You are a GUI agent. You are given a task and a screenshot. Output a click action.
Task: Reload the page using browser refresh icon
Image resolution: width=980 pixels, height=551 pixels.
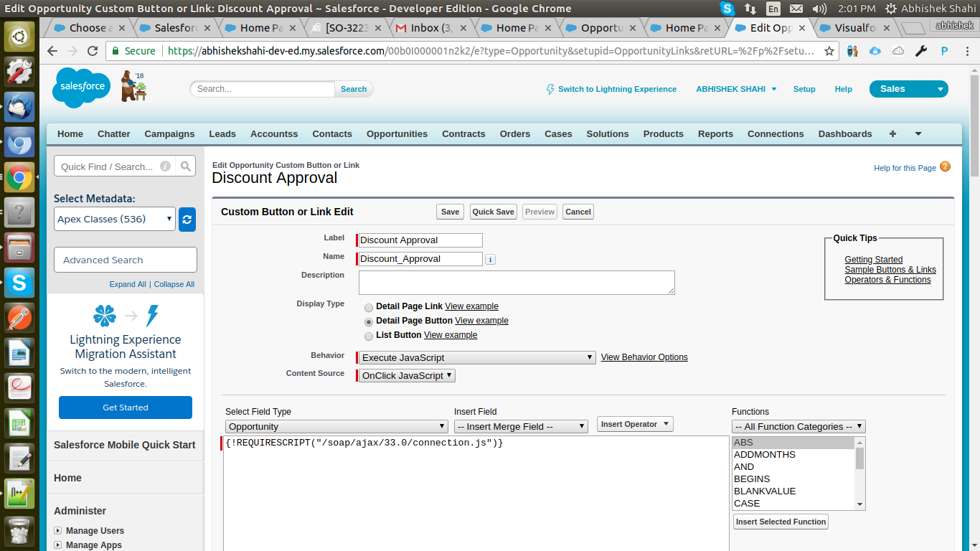pyautogui.click(x=93, y=51)
